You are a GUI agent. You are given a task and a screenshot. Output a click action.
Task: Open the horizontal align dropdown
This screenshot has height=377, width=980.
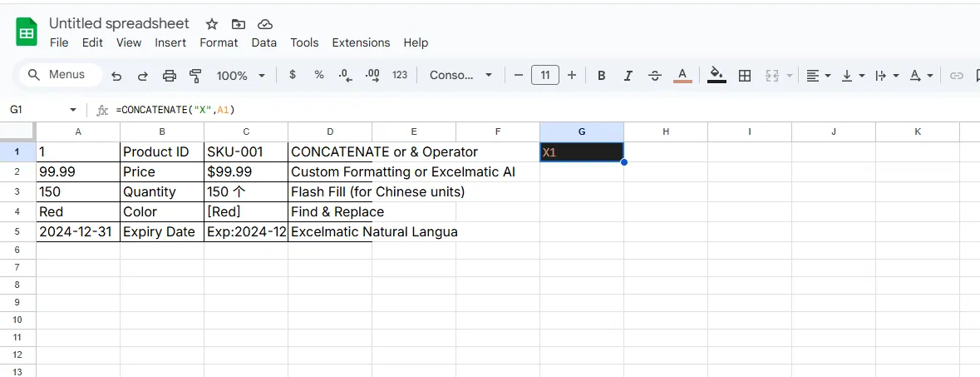coord(819,76)
